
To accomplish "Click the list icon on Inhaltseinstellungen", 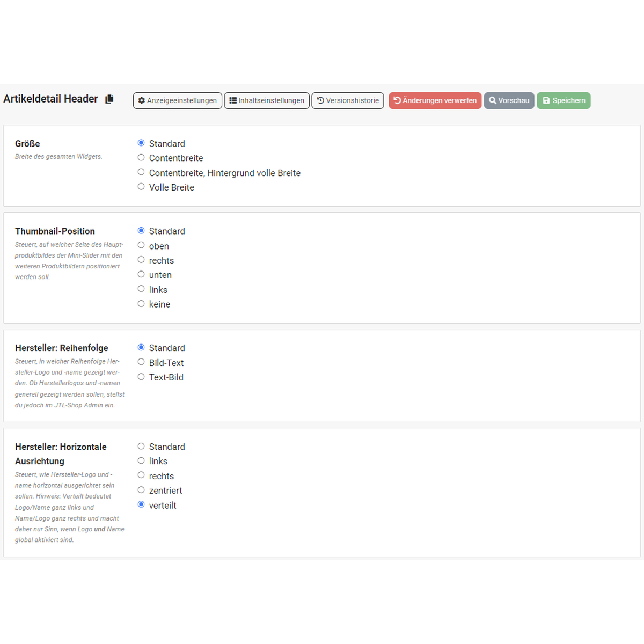I will click(x=233, y=100).
